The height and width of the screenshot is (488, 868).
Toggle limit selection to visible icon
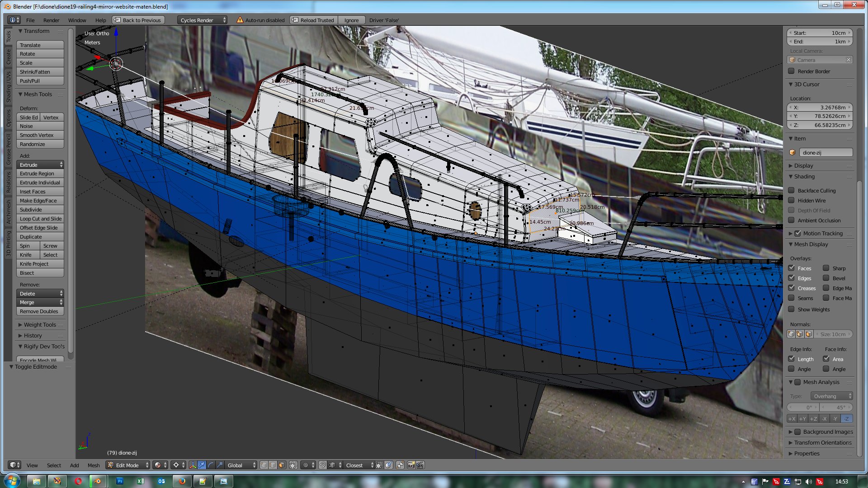click(x=293, y=465)
